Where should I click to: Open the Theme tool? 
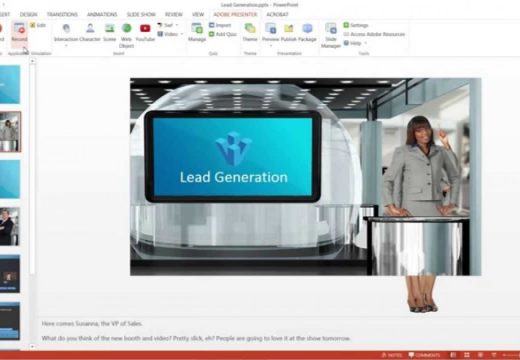pos(250,33)
